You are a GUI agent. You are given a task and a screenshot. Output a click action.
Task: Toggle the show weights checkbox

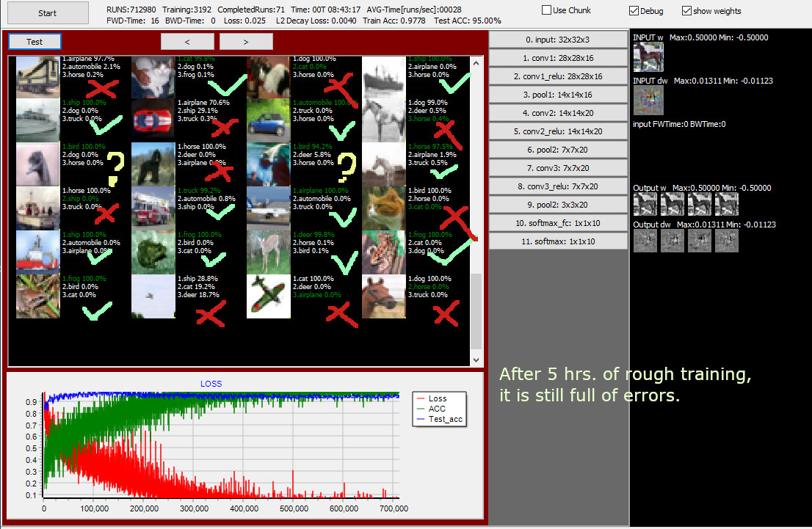(x=686, y=11)
